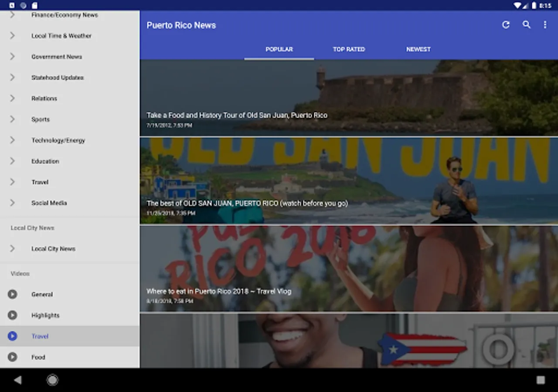Image resolution: width=558 pixels, height=392 pixels.
Task: Select Highlights under Videos
Action: (70, 315)
